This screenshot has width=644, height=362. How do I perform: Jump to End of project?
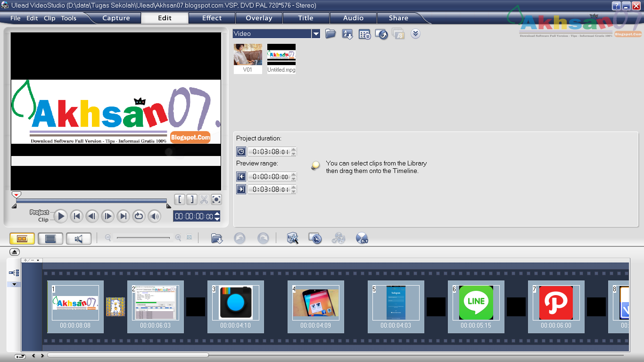(x=123, y=216)
